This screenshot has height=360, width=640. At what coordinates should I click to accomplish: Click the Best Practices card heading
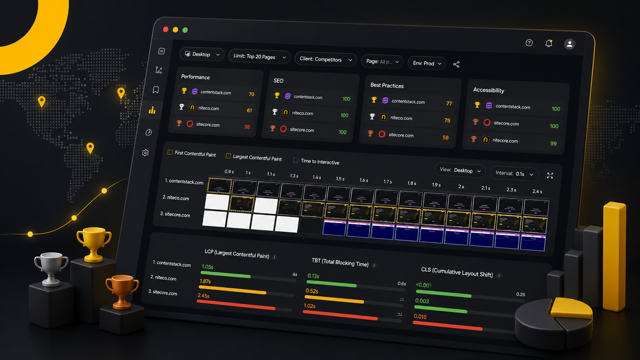pyautogui.click(x=387, y=85)
